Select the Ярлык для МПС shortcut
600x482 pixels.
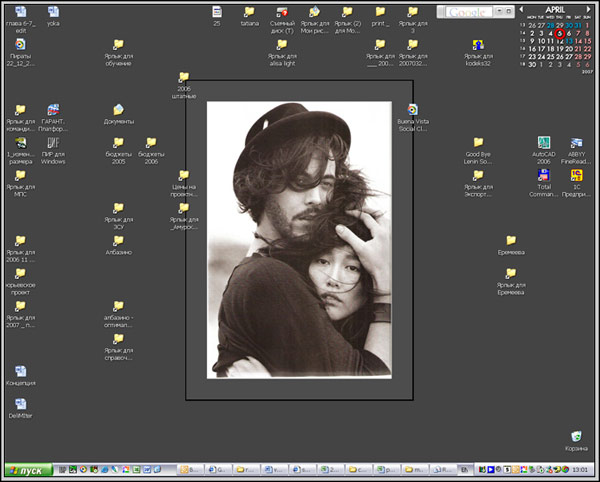click(x=21, y=175)
